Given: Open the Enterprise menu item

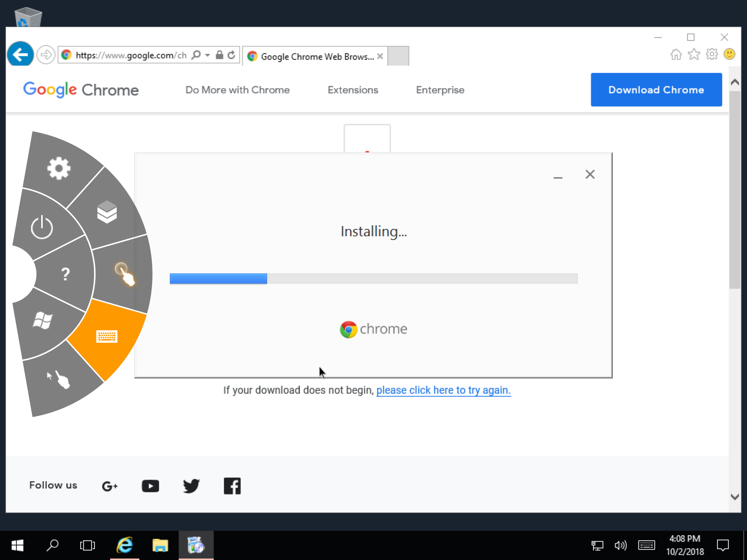Looking at the screenshot, I should (x=440, y=90).
